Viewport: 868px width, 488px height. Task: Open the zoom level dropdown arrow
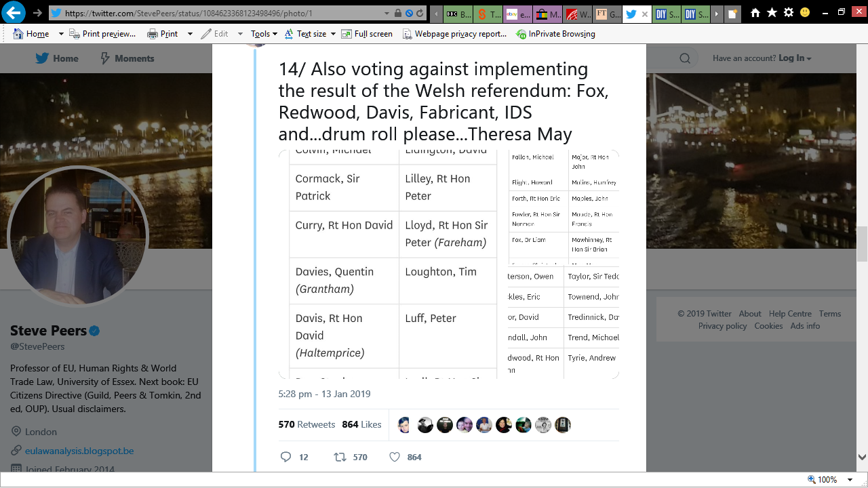(850, 480)
